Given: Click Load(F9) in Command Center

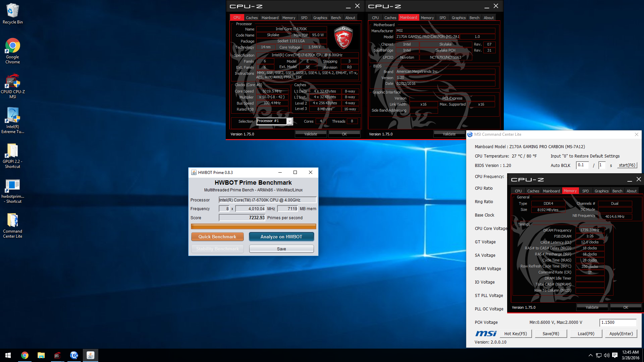Looking at the screenshot, I should (x=586, y=334).
